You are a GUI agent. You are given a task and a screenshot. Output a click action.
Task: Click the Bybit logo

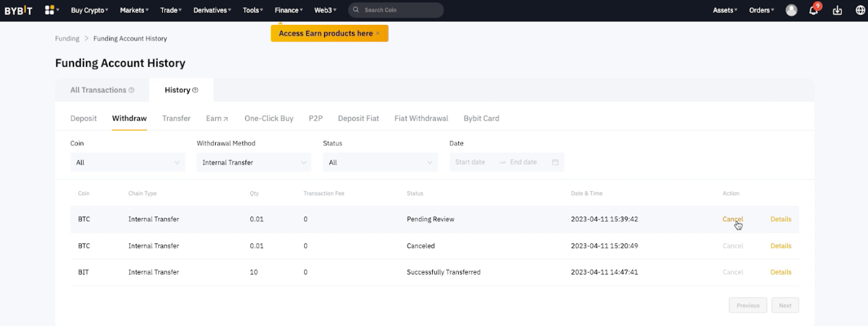coord(19,11)
